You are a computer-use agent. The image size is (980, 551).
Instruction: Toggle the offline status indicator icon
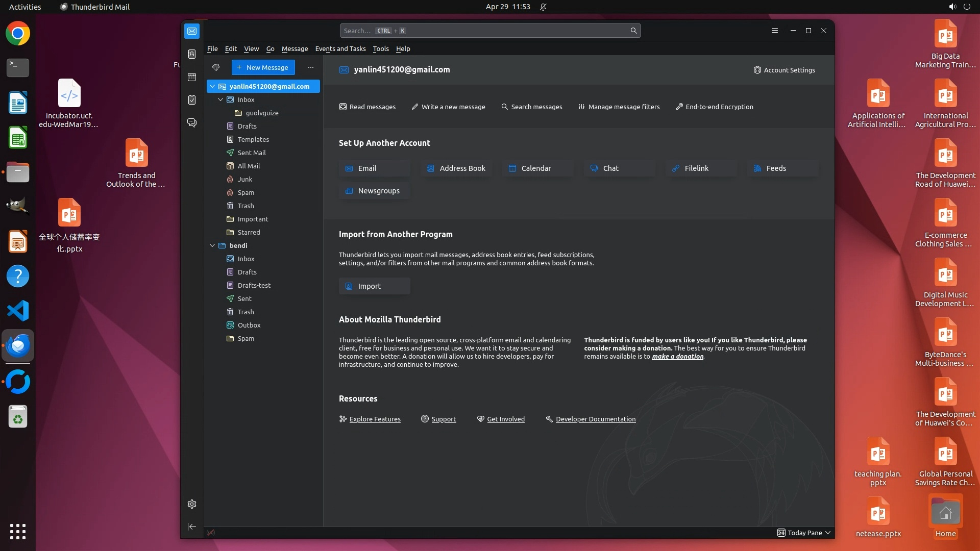tap(211, 533)
